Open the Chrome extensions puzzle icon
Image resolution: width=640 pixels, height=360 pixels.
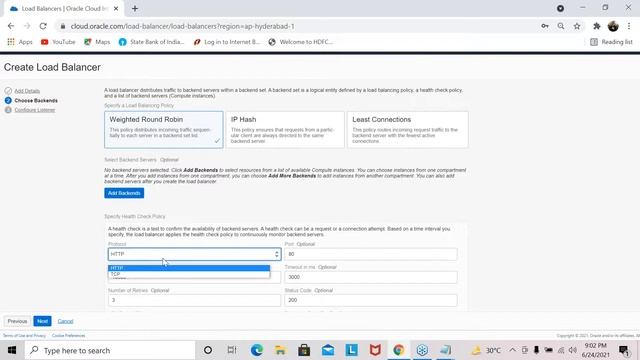click(x=597, y=26)
